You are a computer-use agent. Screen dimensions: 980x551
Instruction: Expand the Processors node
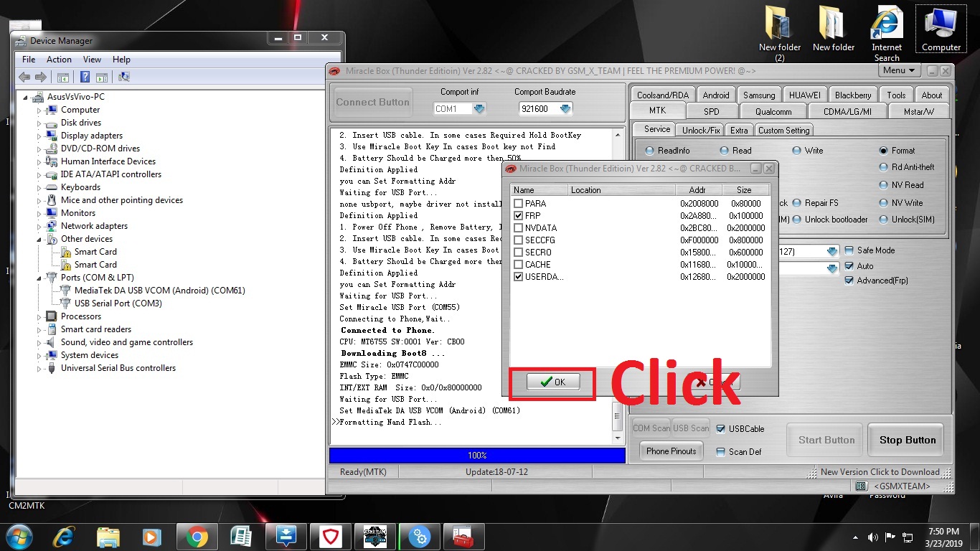click(x=39, y=316)
